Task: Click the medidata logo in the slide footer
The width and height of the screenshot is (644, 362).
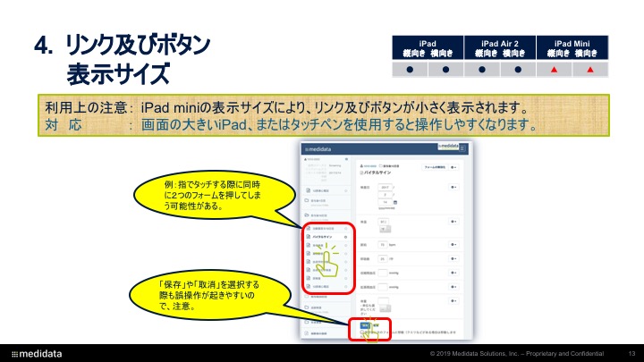Action: [x=37, y=354]
